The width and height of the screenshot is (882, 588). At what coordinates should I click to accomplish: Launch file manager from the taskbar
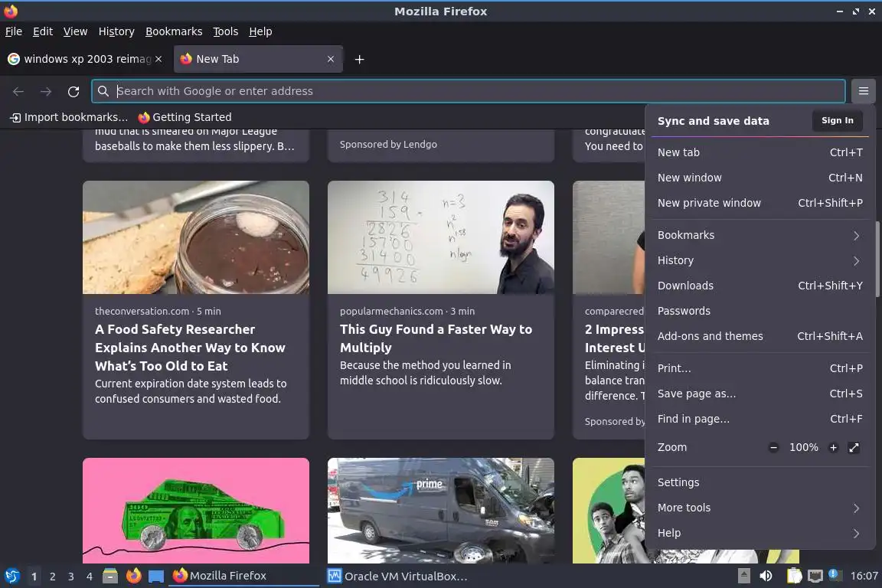pos(110,576)
